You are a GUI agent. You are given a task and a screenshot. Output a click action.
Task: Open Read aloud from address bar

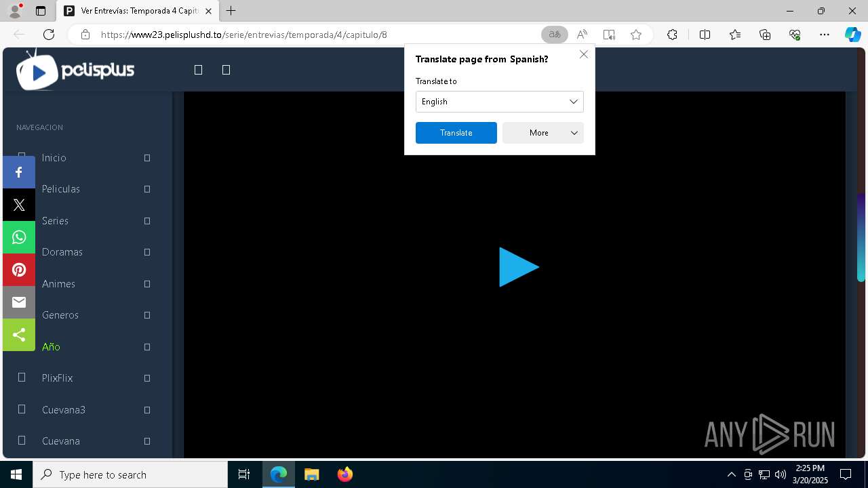582,35
